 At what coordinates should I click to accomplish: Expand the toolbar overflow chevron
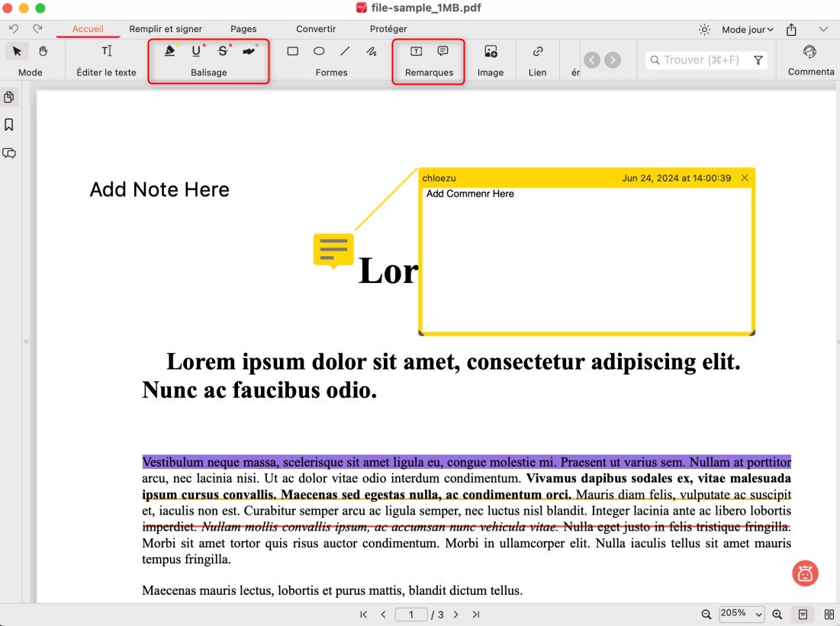[x=825, y=29]
